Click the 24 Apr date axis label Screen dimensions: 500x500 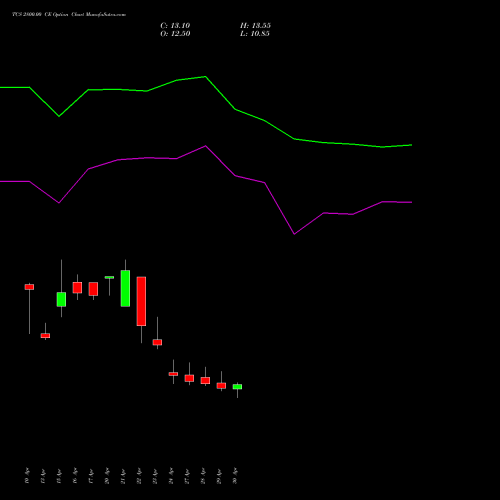point(171,476)
